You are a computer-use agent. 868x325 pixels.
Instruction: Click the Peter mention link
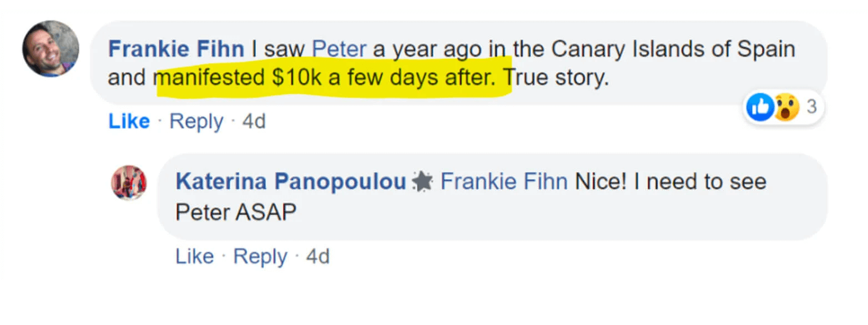point(339,49)
